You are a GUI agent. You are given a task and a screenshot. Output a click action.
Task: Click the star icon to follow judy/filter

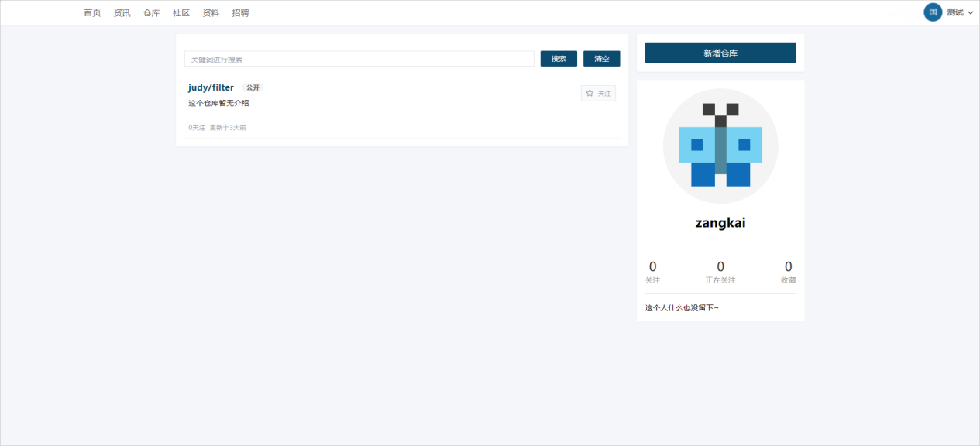coord(590,94)
